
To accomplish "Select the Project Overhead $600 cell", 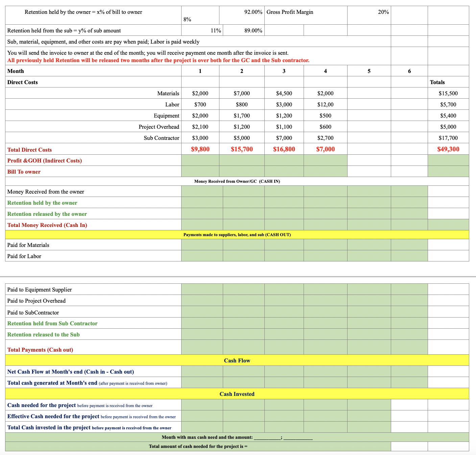I will 325,127.
